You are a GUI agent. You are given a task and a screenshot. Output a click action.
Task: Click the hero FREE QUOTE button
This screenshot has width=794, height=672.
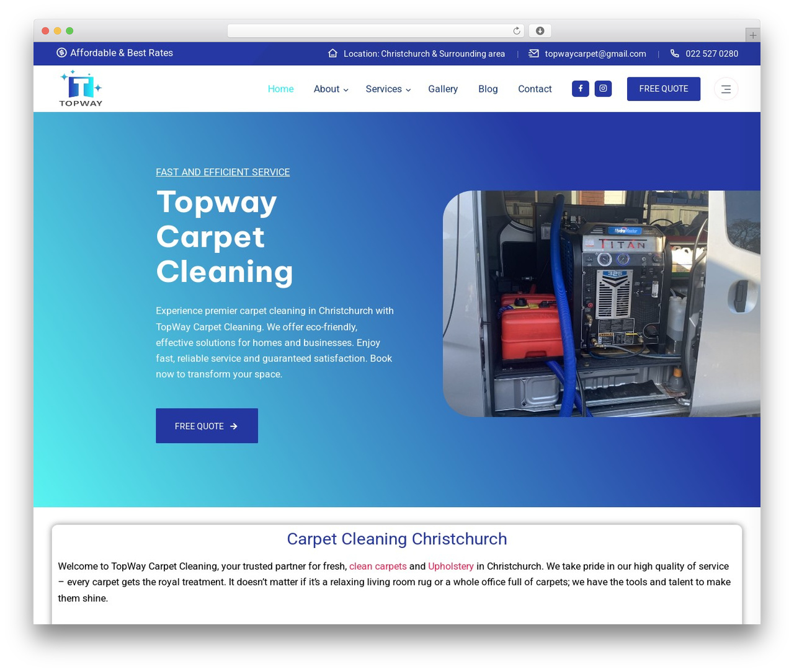[207, 426]
